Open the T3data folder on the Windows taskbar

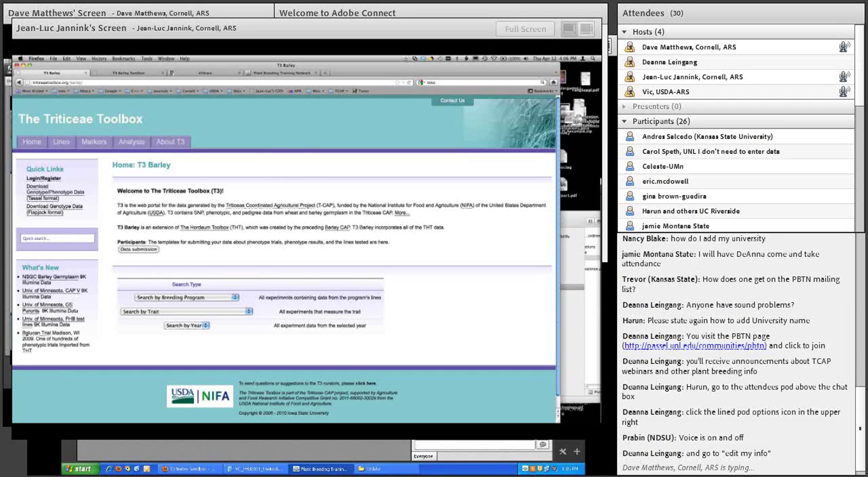[386, 469]
